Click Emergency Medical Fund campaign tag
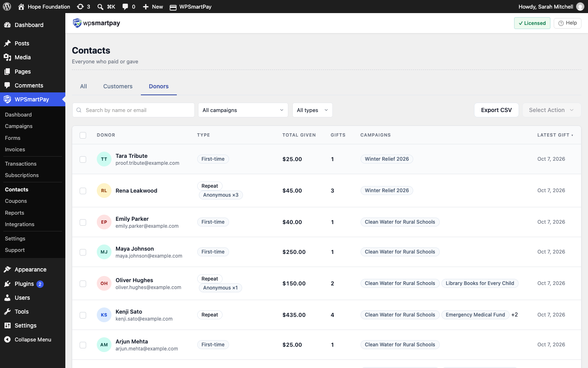Image resolution: width=588 pixels, height=368 pixels. point(475,315)
